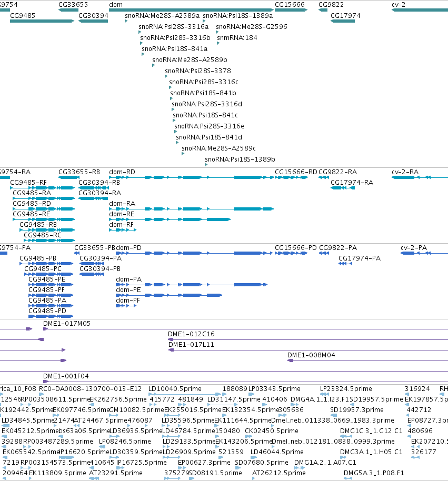Select the LP03343.5prime EST label
This screenshot has width=448, height=481.
click(274, 389)
